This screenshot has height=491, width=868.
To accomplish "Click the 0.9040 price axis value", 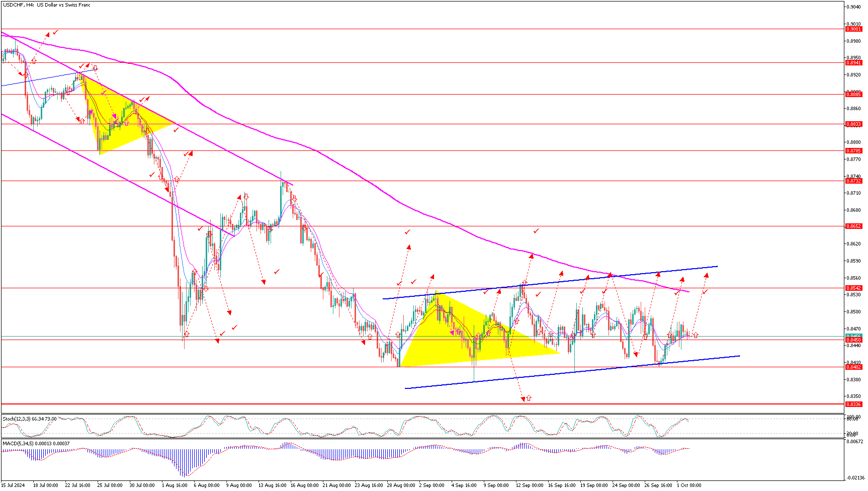I will 854,7.
